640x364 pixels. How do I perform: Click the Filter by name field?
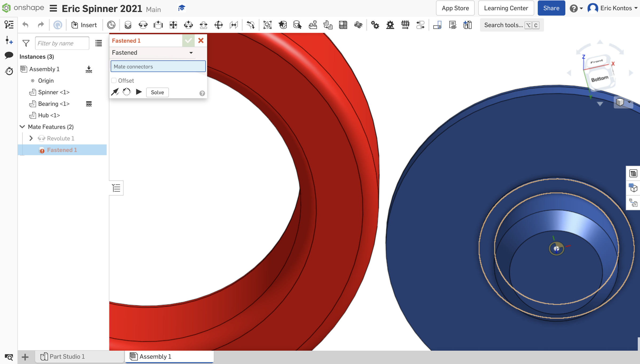tap(62, 43)
